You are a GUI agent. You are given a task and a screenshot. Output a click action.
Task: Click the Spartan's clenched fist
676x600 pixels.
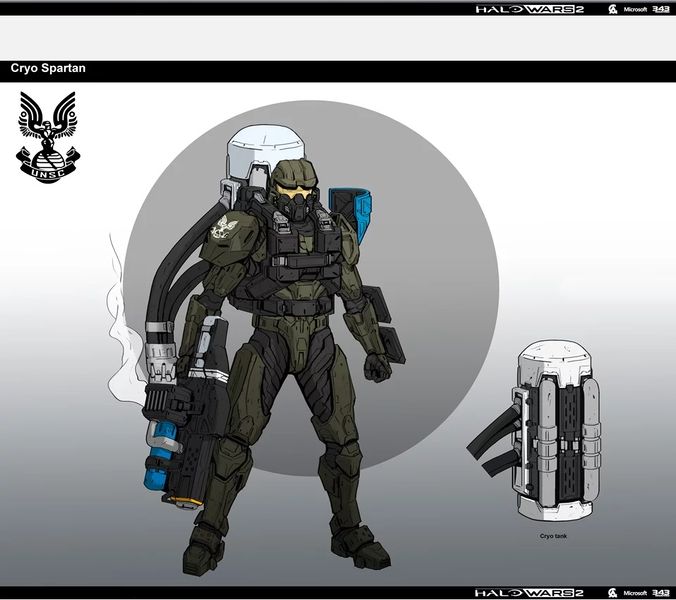pos(379,365)
